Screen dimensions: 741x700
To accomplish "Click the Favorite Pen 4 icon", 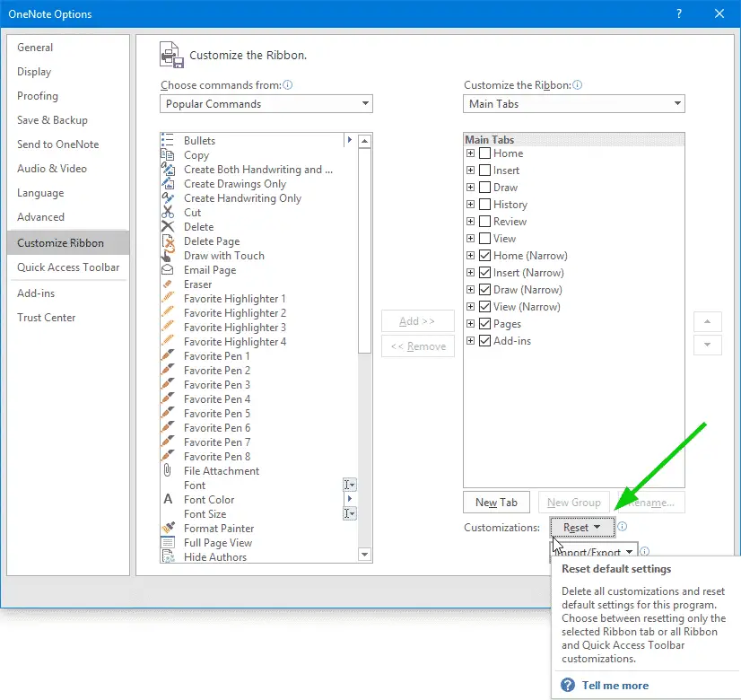I will tap(168, 399).
